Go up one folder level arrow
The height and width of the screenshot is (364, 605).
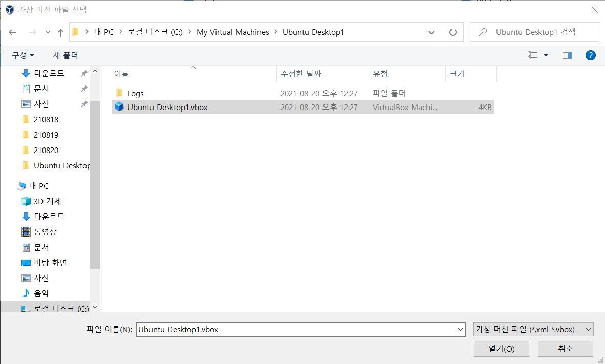coord(60,32)
